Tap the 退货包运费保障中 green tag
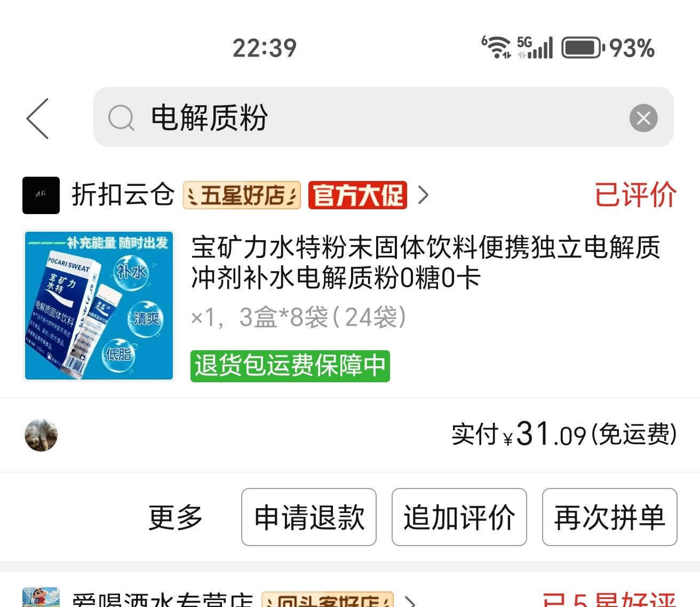This screenshot has width=700, height=607. [x=290, y=366]
